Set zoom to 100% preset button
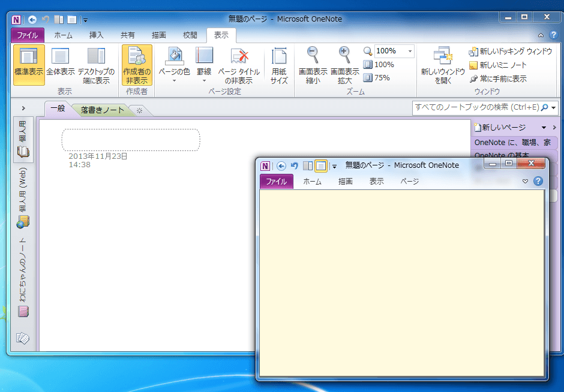 click(x=379, y=65)
